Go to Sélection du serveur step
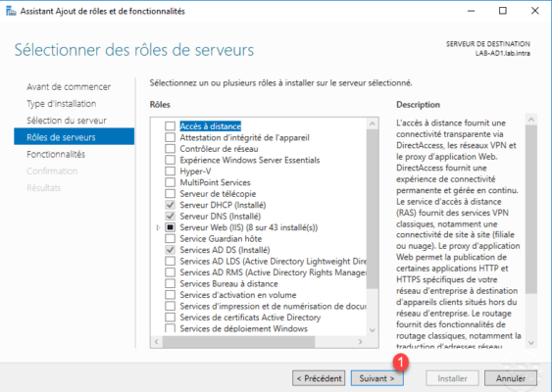 (x=67, y=121)
